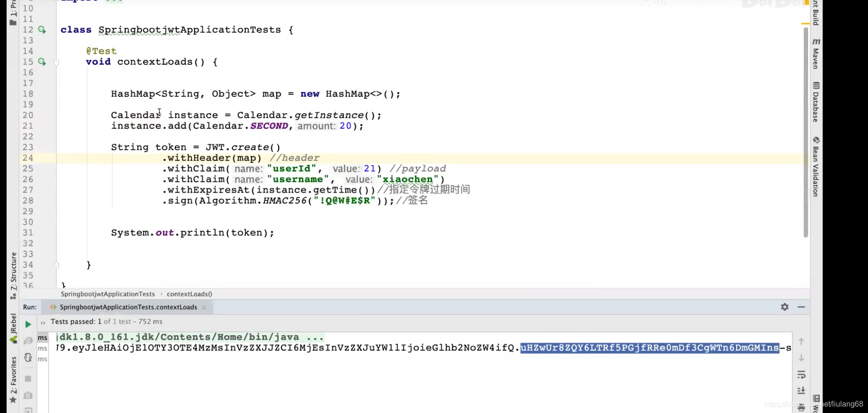868x413 pixels.
Task: Click the down arrow in console toolbar
Action: click(x=801, y=358)
